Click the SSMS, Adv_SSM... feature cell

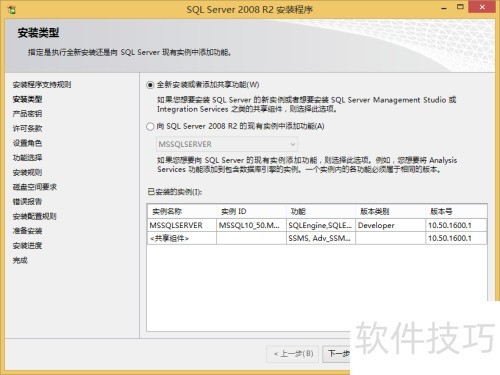321,238
